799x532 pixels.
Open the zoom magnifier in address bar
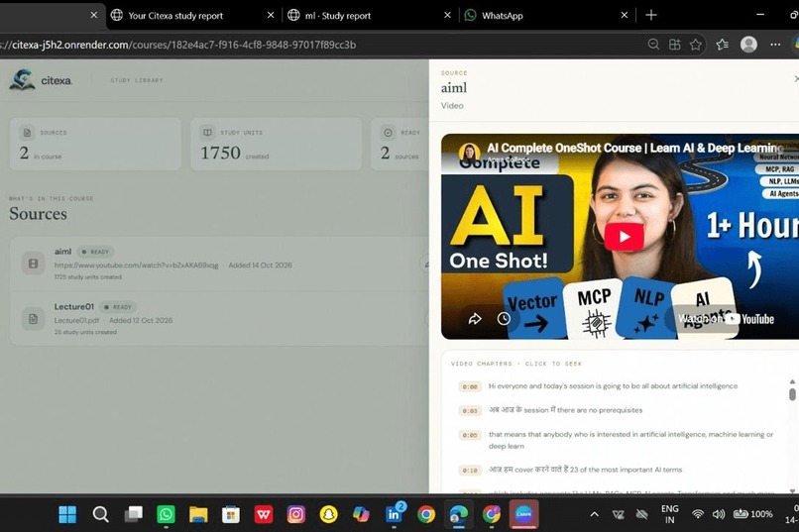tap(653, 45)
